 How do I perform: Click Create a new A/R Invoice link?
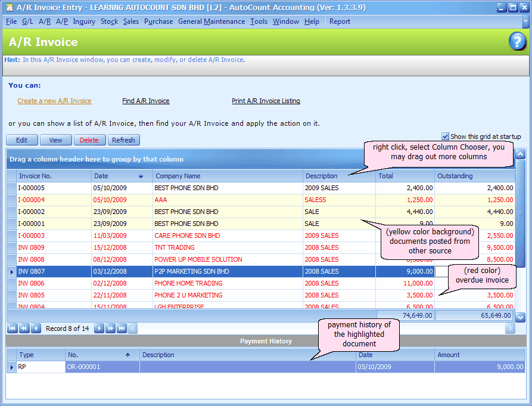pyautogui.click(x=54, y=101)
